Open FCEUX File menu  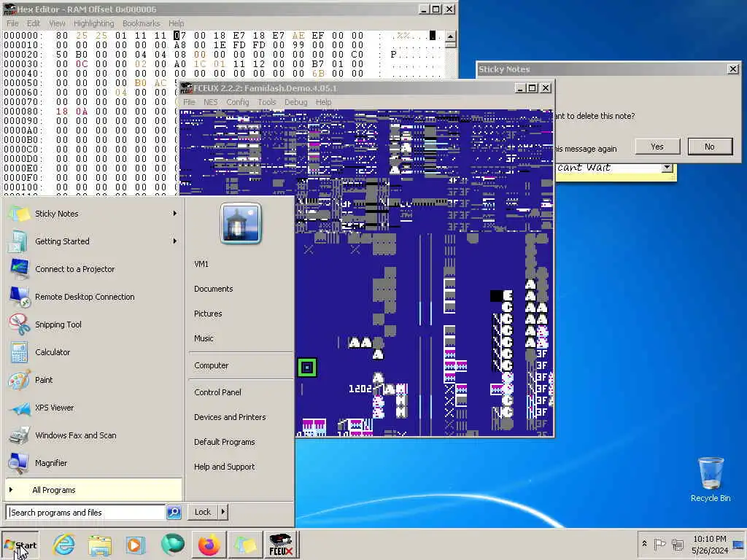[189, 102]
